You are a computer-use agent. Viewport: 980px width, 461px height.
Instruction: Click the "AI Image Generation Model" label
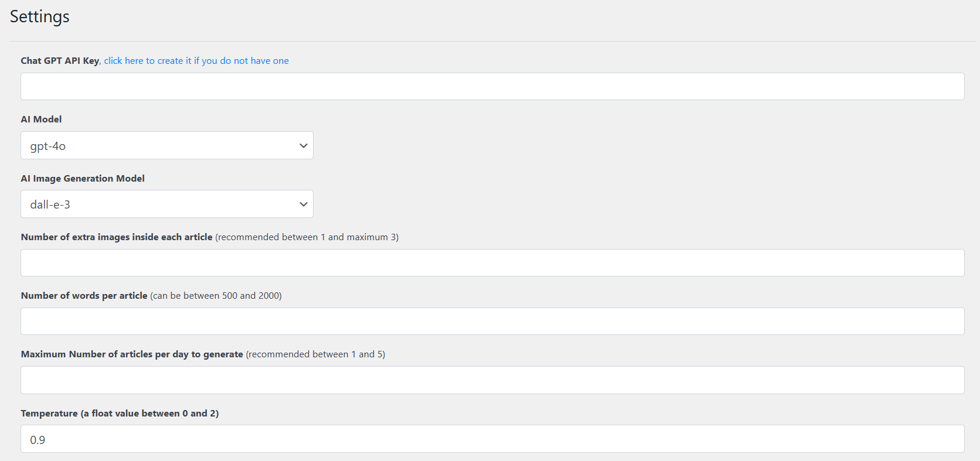[x=83, y=179]
